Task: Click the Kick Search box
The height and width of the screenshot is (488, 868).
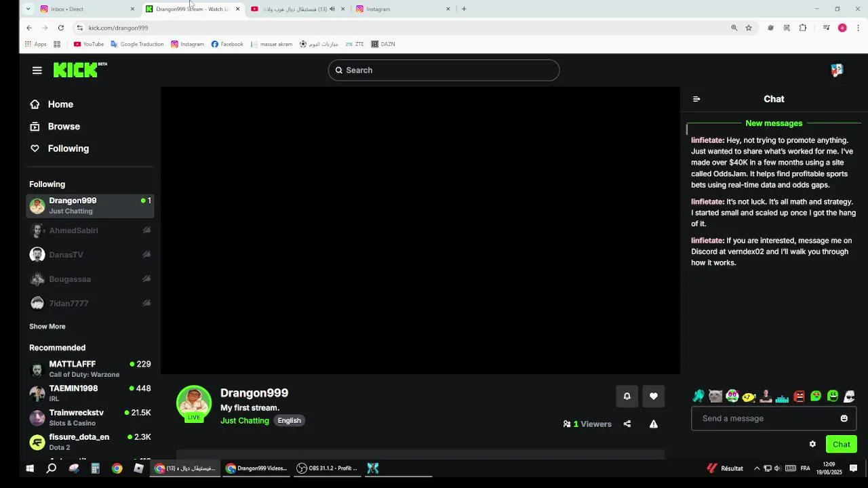Action: (x=444, y=70)
